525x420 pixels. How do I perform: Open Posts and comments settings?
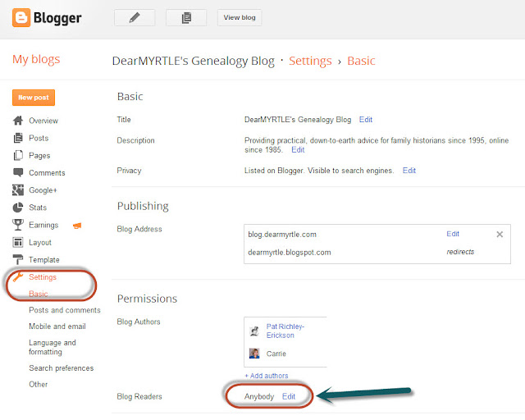[x=65, y=310]
